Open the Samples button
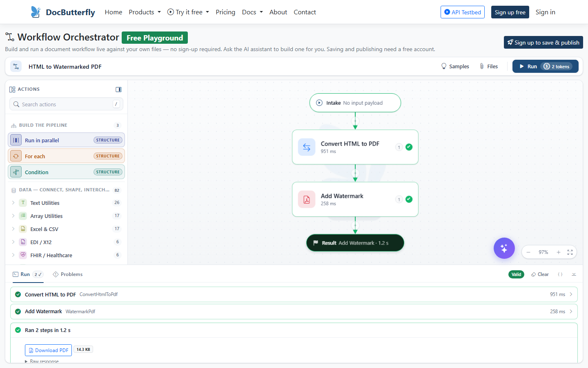588x368 pixels. click(455, 66)
